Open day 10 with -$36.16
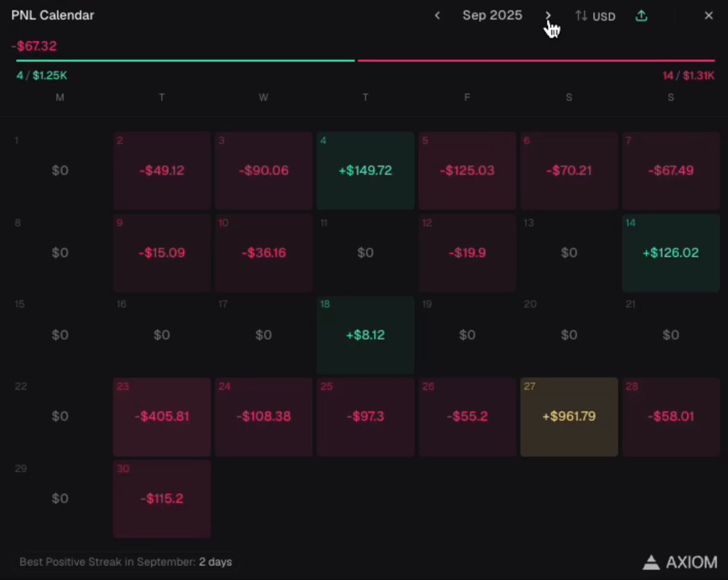This screenshot has height=580, width=728. [x=264, y=253]
